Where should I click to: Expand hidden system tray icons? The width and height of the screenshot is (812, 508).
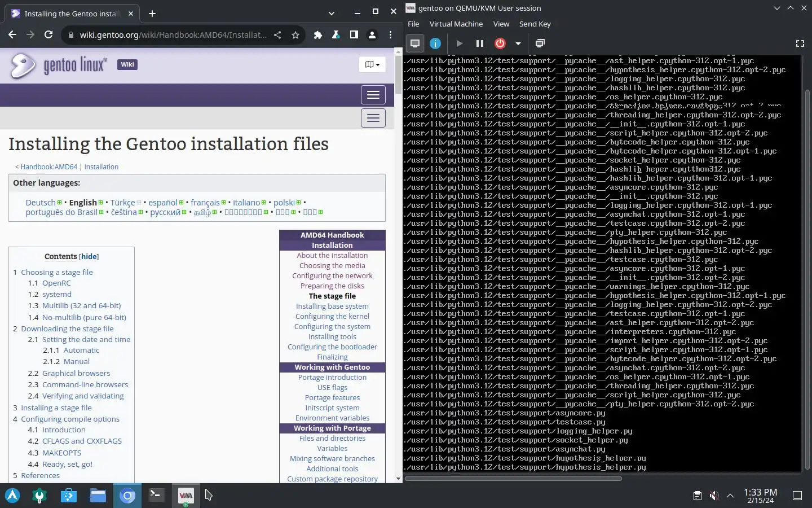pyautogui.click(x=730, y=496)
